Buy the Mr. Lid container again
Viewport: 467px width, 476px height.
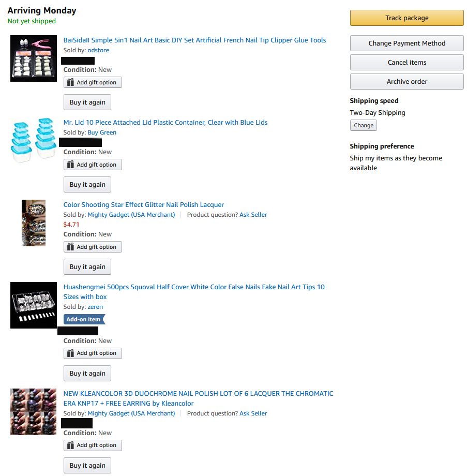pyautogui.click(x=87, y=185)
